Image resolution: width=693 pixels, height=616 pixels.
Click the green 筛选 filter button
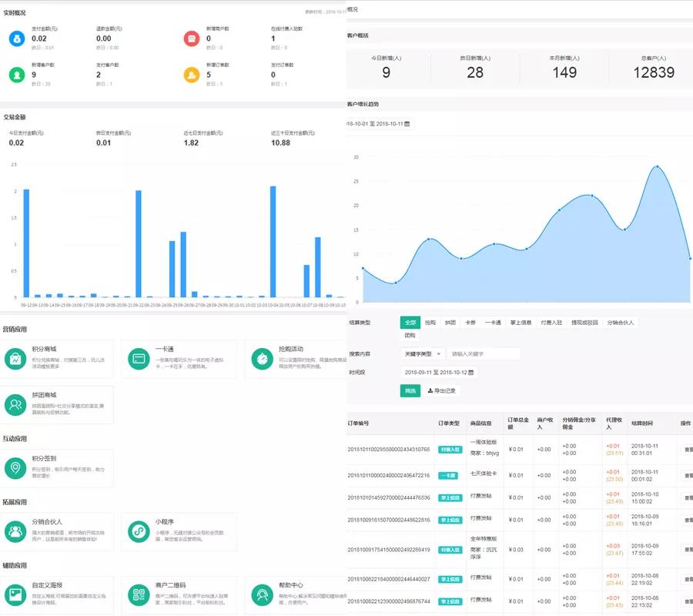(410, 390)
